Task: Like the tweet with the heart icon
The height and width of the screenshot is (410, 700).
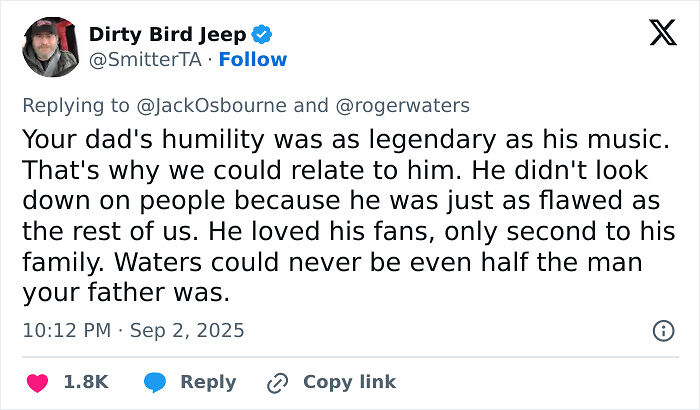Action: coord(38,383)
